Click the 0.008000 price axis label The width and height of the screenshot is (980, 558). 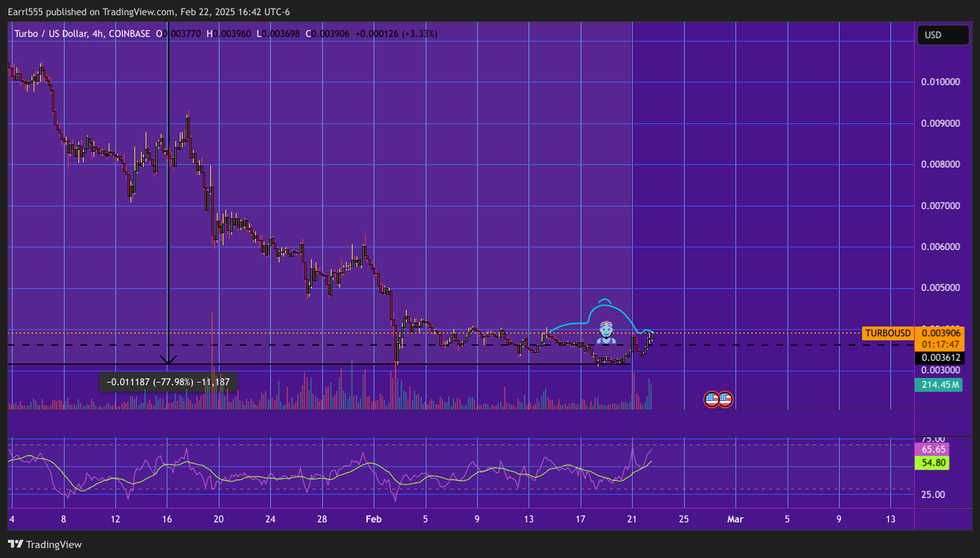point(940,164)
